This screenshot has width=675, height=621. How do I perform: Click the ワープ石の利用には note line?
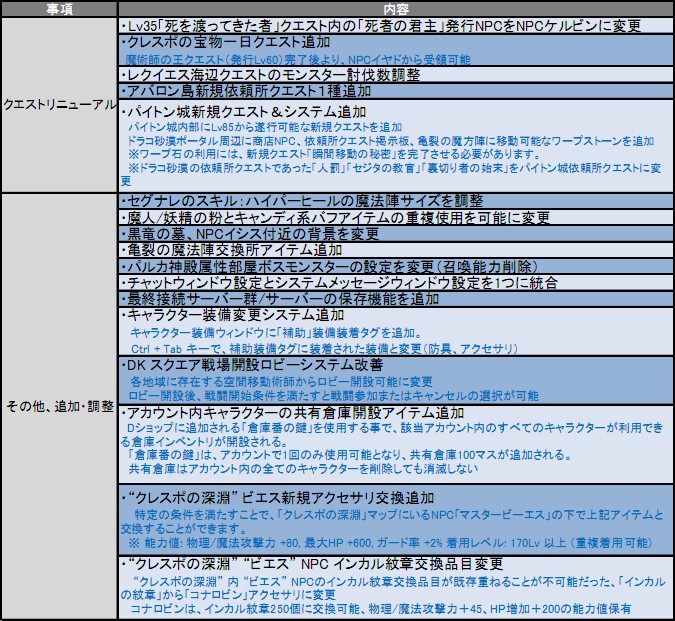point(334,154)
